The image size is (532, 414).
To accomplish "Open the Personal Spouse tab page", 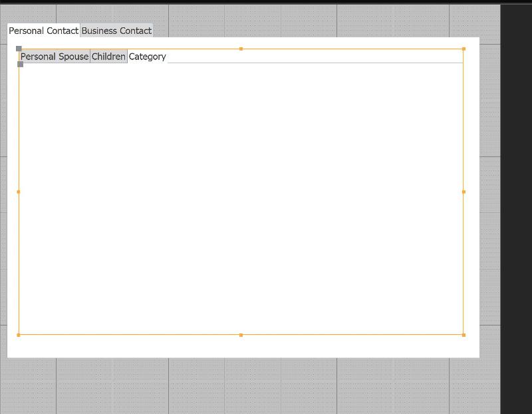I will pyautogui.click(x=54, y=57).
